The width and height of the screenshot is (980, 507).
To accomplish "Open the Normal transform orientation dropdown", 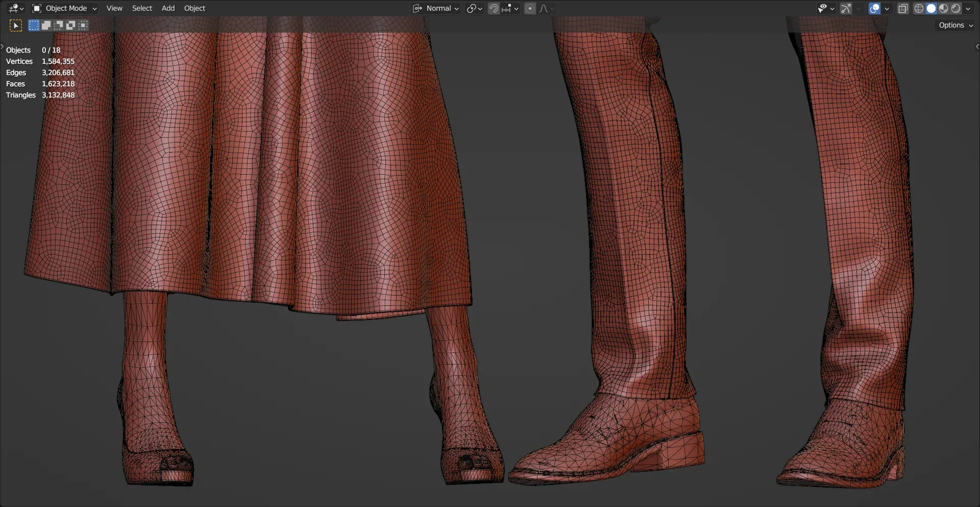I will coord(436,8).
